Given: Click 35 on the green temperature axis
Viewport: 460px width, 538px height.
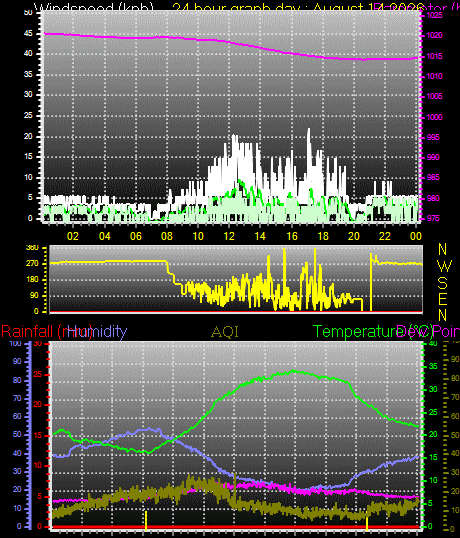Looking at the screenshot, I should (x=433, y=366).
